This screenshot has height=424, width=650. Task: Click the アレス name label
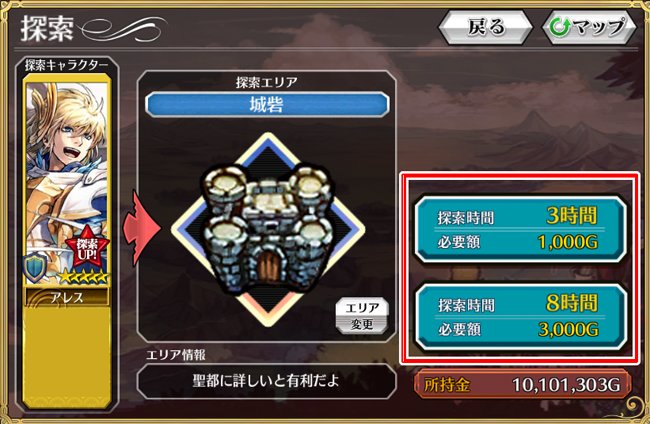67,298
